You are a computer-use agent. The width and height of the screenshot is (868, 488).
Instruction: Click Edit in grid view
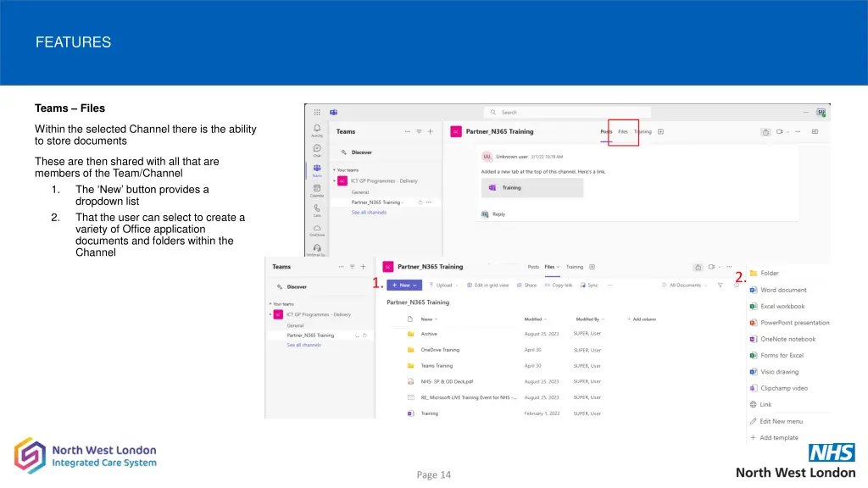click(x=487, y=286)
